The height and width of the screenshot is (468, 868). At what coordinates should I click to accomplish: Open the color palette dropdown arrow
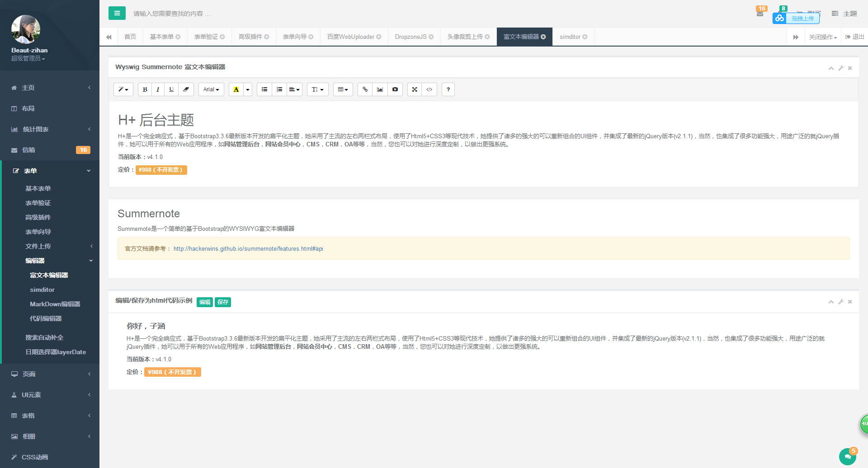tap(248, 89)
